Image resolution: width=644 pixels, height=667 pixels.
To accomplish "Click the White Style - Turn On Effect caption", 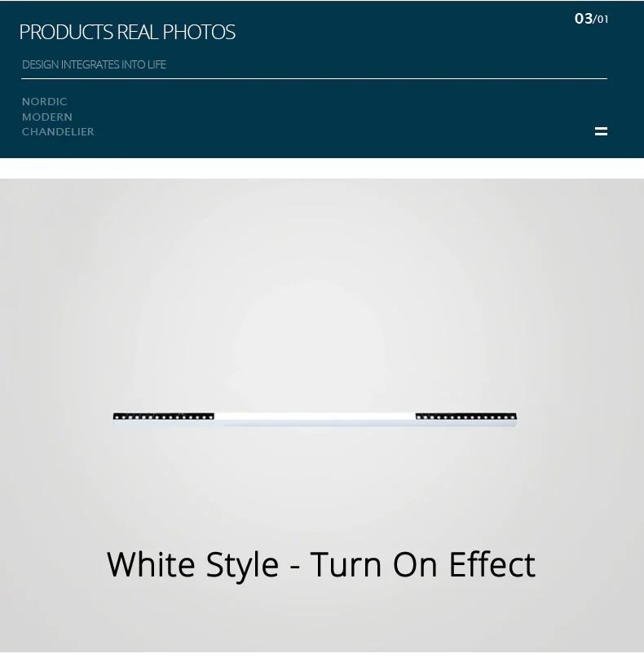I will pyautogui.click(x=321, y=565).
